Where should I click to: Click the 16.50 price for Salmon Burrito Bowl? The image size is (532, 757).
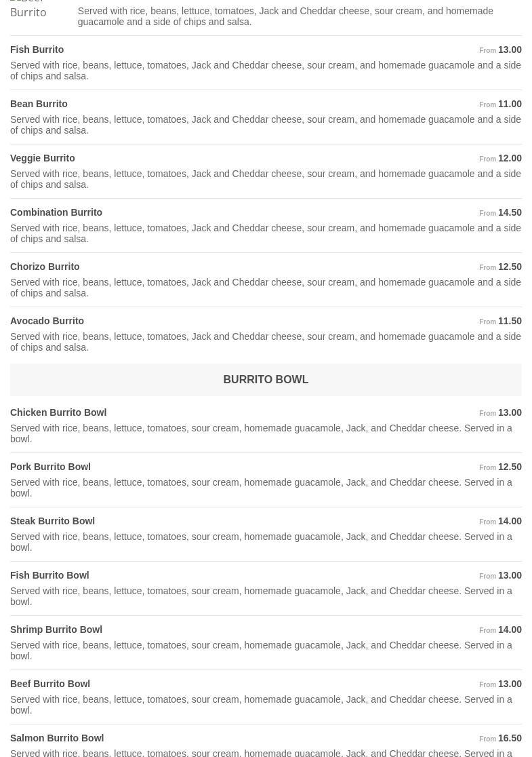click(x=509, y=738)
